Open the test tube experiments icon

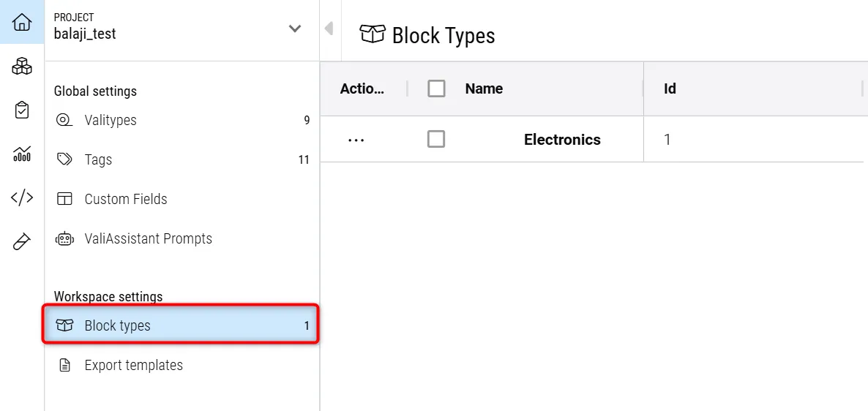(22, 241)
